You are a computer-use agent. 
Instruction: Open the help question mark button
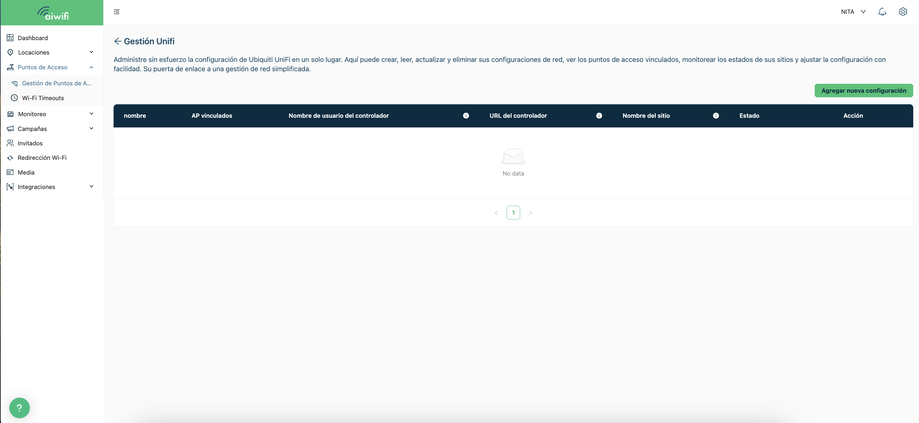[x=19, y=408]
